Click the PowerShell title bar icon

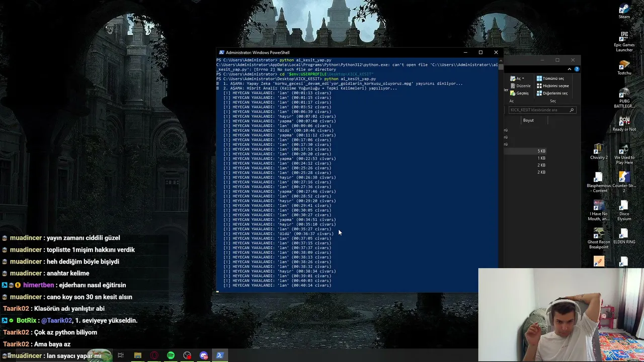(221, 52)
